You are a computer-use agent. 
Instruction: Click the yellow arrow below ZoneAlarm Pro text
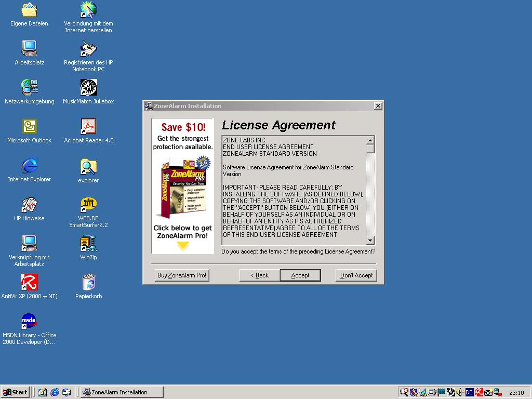click(x=183, y=246)
